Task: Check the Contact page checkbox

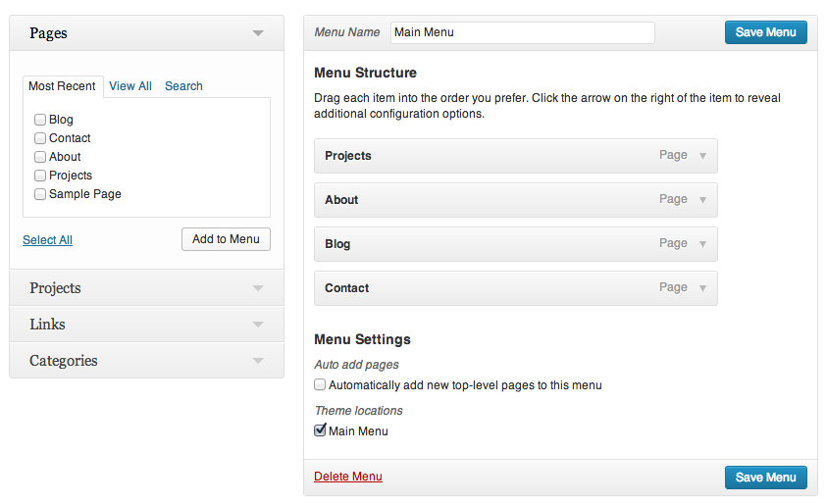Action: [x=40, y=138]
